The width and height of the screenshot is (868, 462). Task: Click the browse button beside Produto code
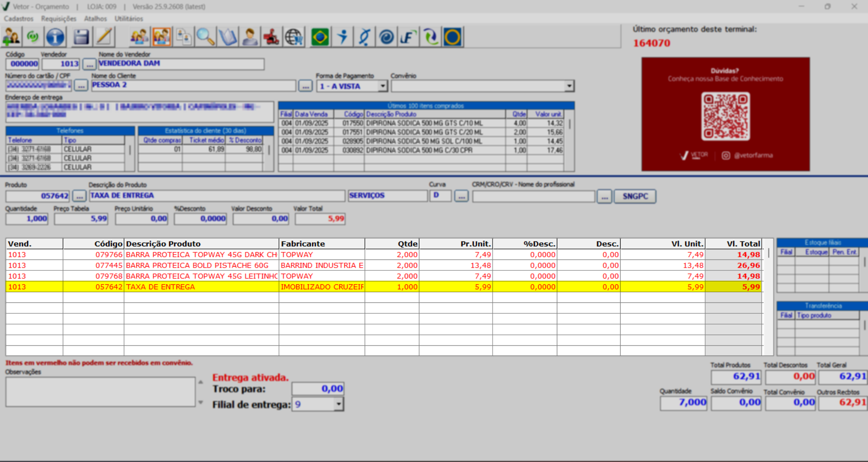tap(79, 196)
